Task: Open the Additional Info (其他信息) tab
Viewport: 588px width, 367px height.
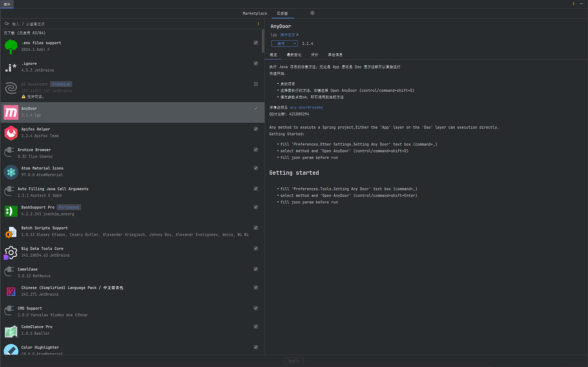Action: pos(335,55)
